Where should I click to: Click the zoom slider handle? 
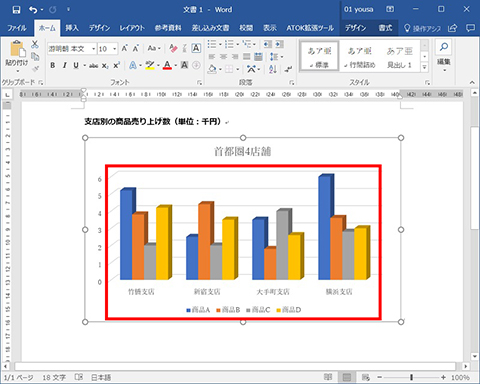click(x=411, y=377)
